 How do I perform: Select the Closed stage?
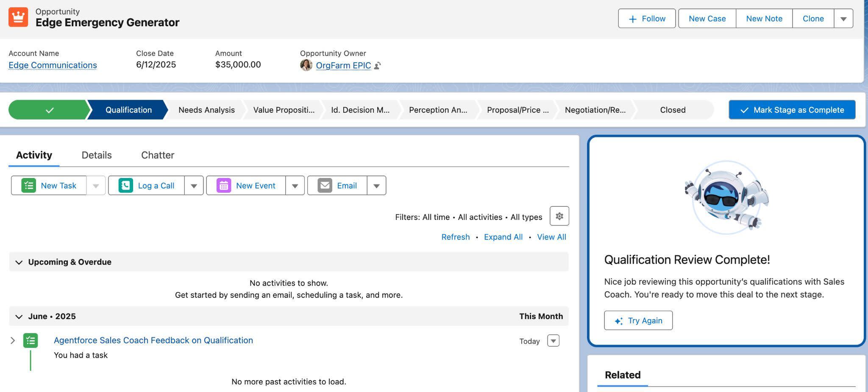673,110
